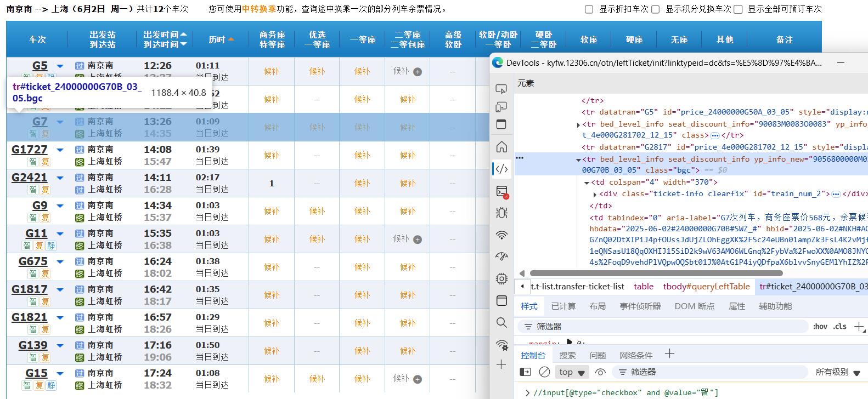Image resolution: width=868 pixels, height=399 pixels.
Task: Expand G2421 train details arrow
Action: coord(60,178)
